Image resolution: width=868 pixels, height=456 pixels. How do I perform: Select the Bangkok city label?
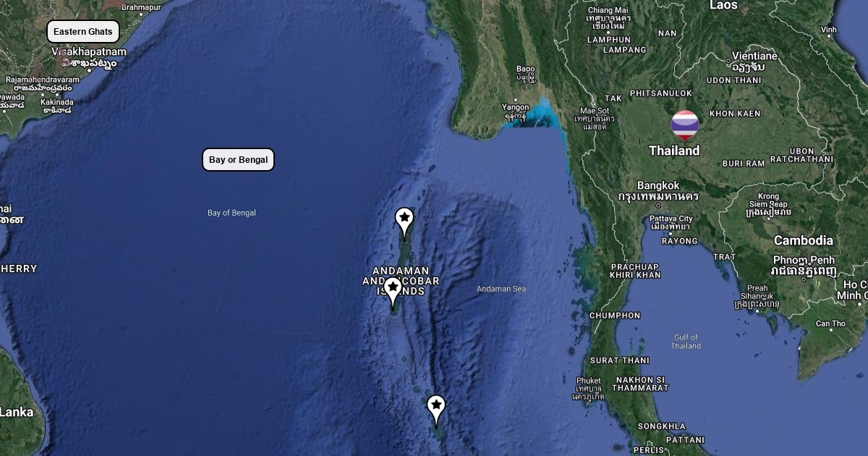(658, 186)
